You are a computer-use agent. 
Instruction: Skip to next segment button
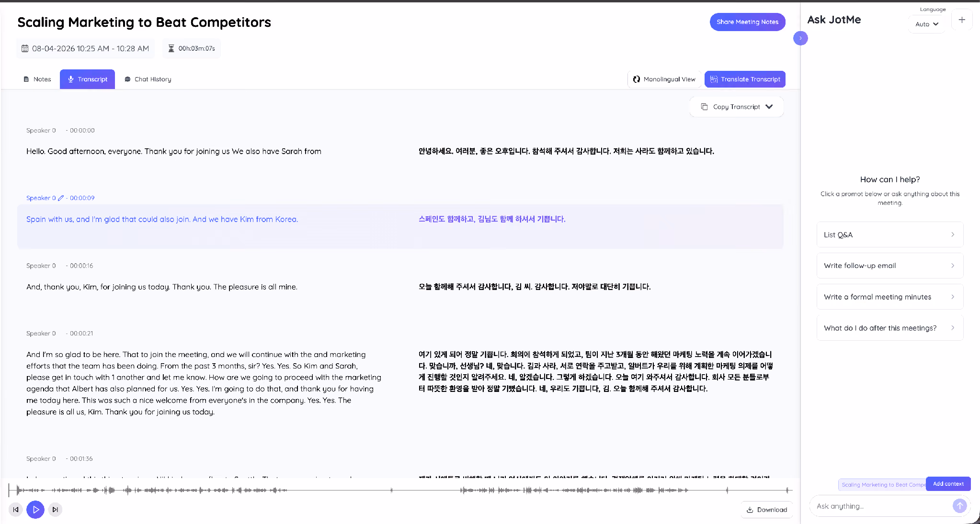click(55, 510)
